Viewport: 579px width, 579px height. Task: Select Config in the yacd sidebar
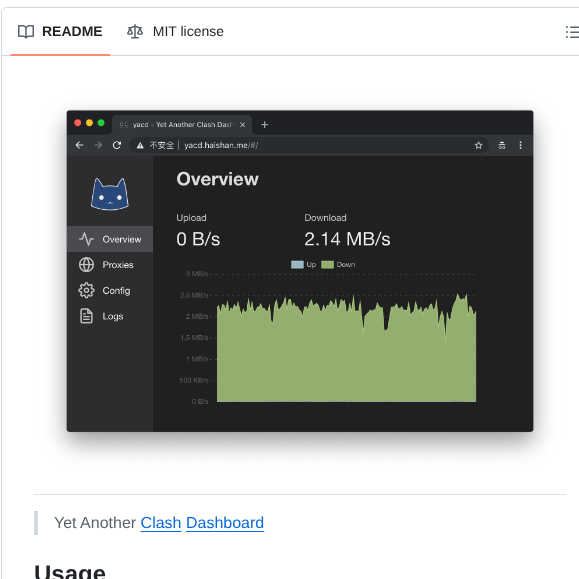[x=110, y=291]
